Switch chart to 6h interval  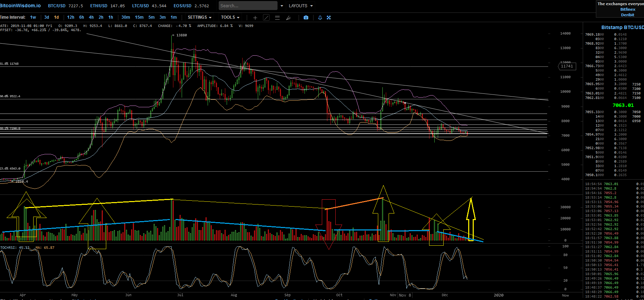82,17
